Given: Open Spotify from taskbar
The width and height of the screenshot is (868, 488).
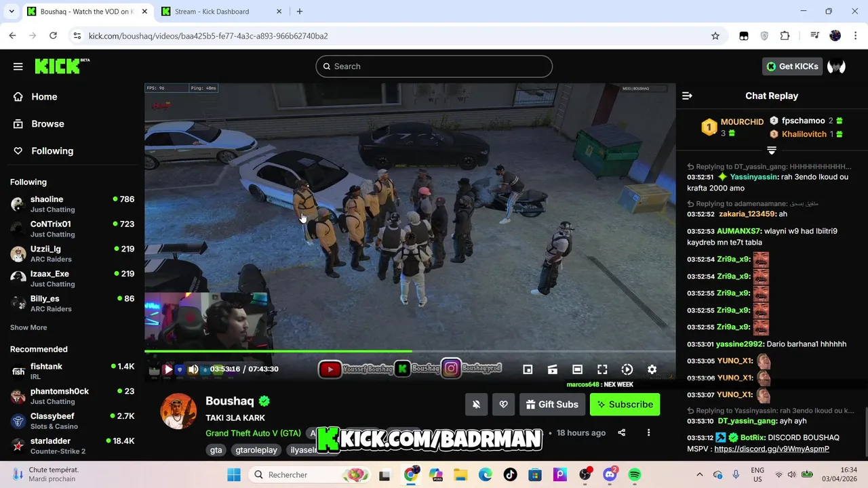Looking at the screenshot, I should [x=635, y=475].
